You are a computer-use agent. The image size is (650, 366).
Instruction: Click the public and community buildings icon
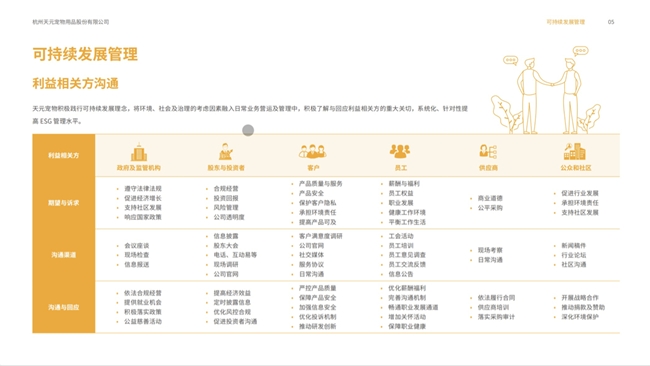click(575, 151)
